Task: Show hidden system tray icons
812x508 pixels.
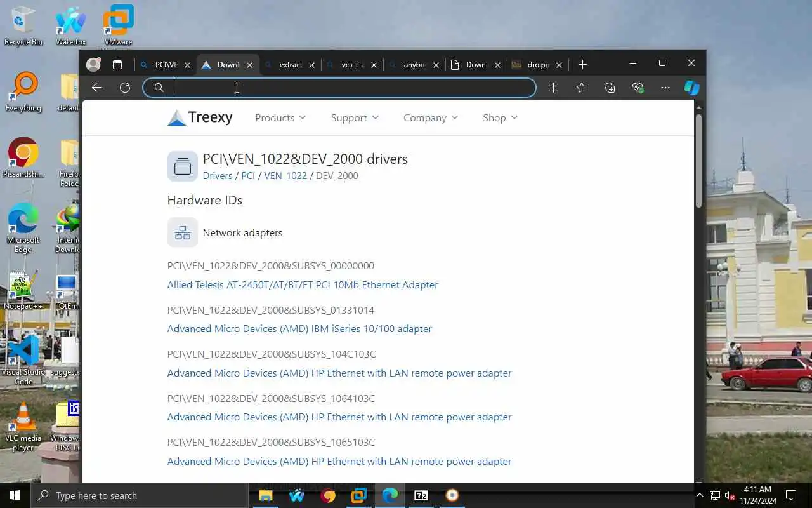Action: (x=699, y=495)
